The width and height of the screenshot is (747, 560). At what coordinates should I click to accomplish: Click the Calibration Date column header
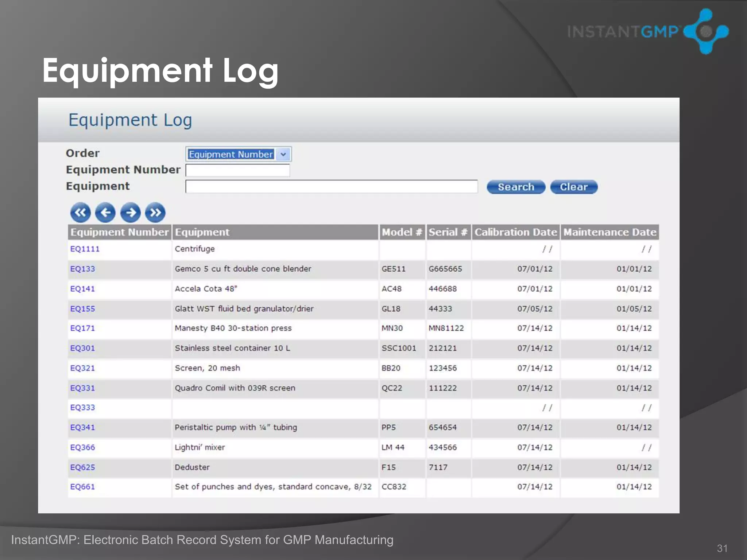(x=515, y=232)
